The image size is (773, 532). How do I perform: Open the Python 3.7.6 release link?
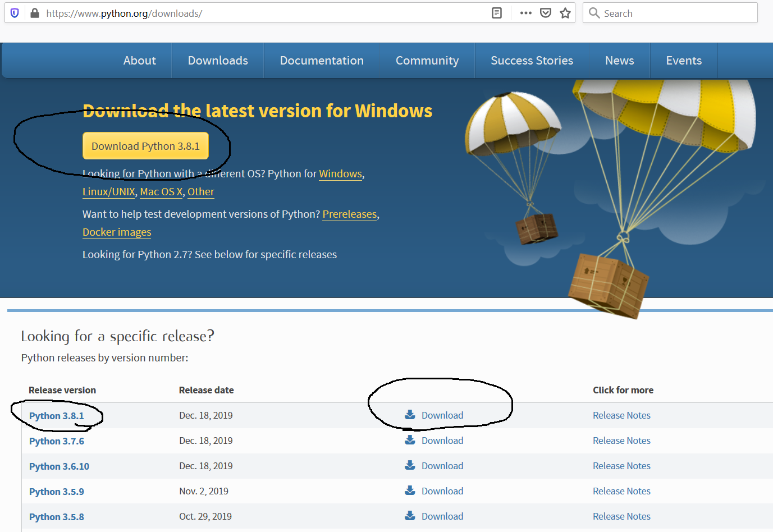pyautogui.click(x=57, y=441)
